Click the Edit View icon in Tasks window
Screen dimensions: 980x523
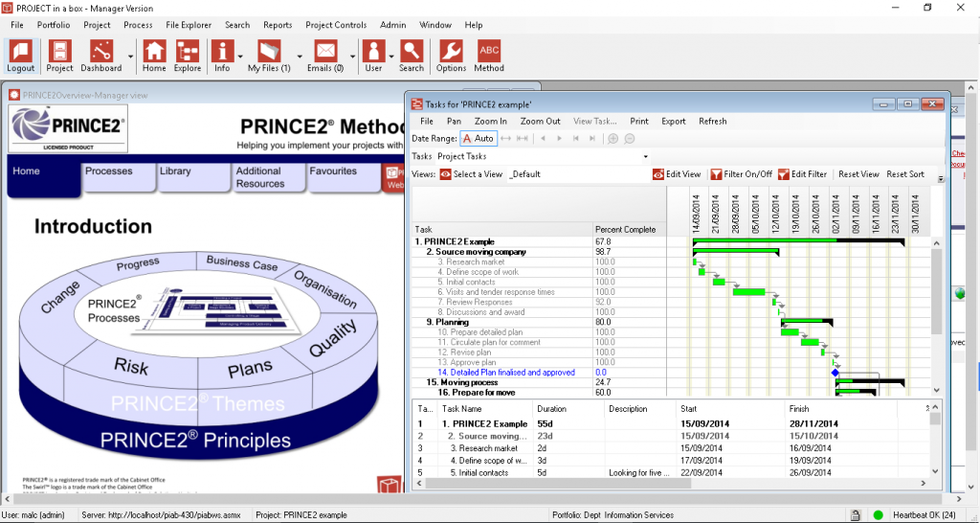(x=658, y=174)
